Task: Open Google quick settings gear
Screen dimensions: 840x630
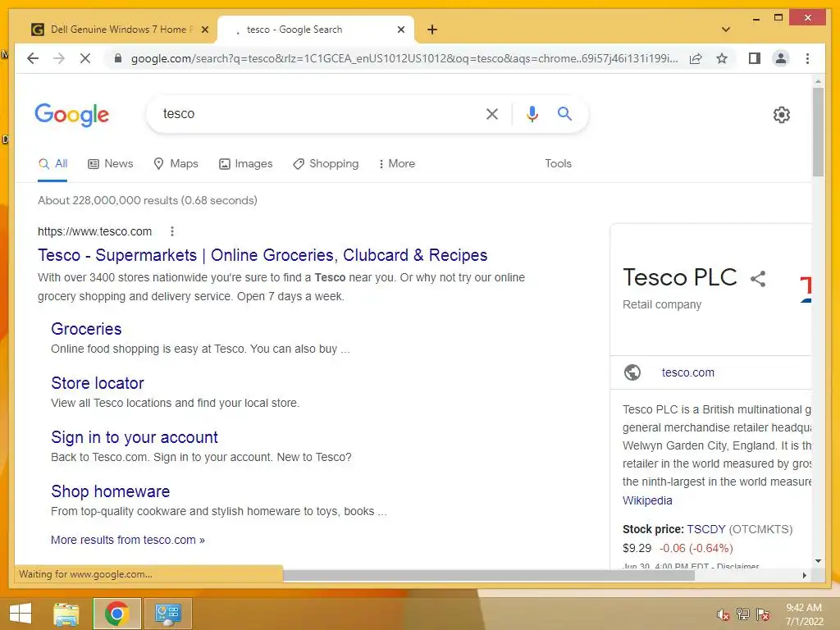Action: point(781,115)
